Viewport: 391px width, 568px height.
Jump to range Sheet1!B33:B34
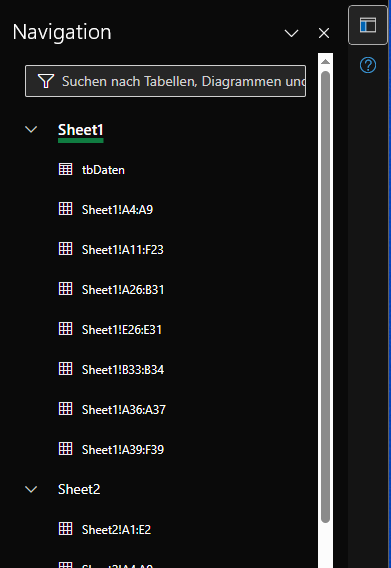click(x=123, y=370)
